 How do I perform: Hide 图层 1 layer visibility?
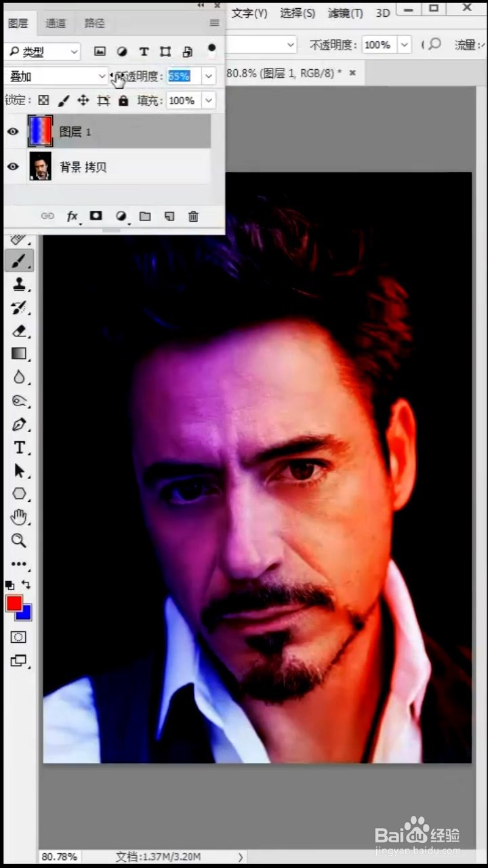tap(13, 132)
